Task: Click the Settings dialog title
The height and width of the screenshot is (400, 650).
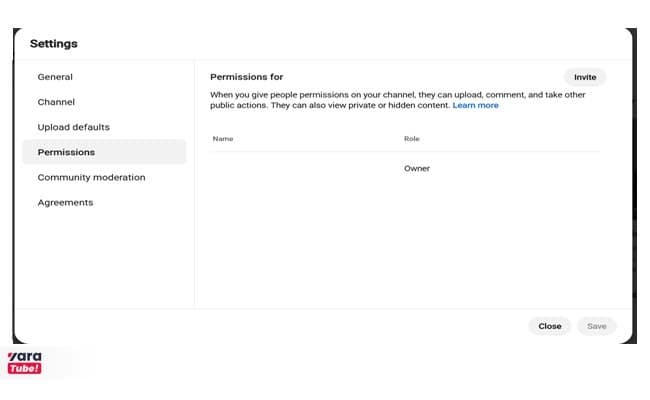Action: [53, 44]
